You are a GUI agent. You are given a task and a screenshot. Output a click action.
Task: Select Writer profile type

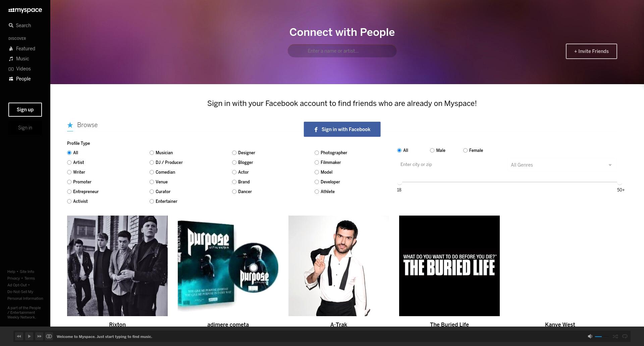tap(69, 172)
